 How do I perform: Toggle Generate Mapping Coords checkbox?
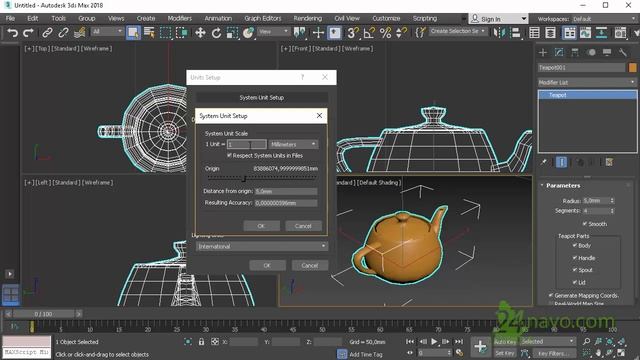[x=551, y=295]
